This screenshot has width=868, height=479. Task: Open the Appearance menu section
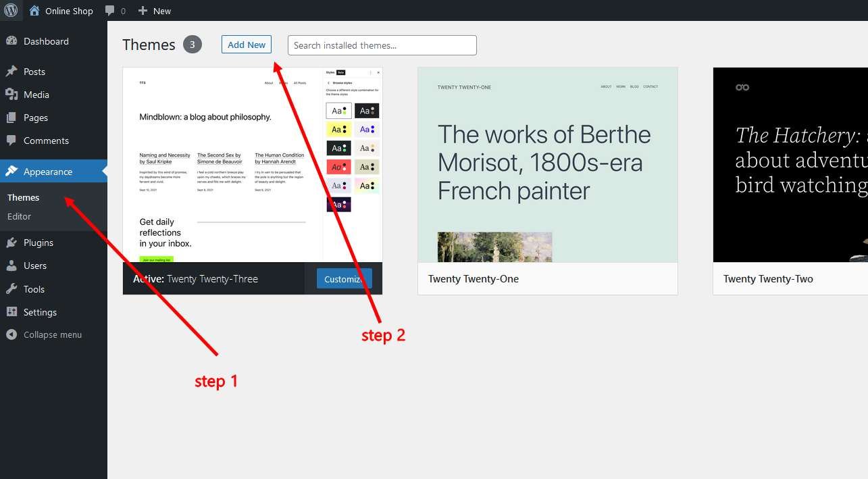(47, 172)
